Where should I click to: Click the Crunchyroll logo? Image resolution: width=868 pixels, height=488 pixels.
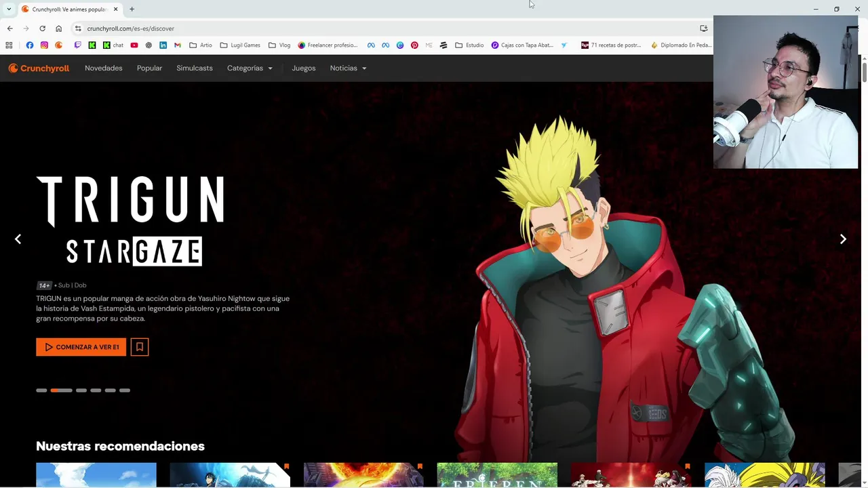[x=39, y=68]
